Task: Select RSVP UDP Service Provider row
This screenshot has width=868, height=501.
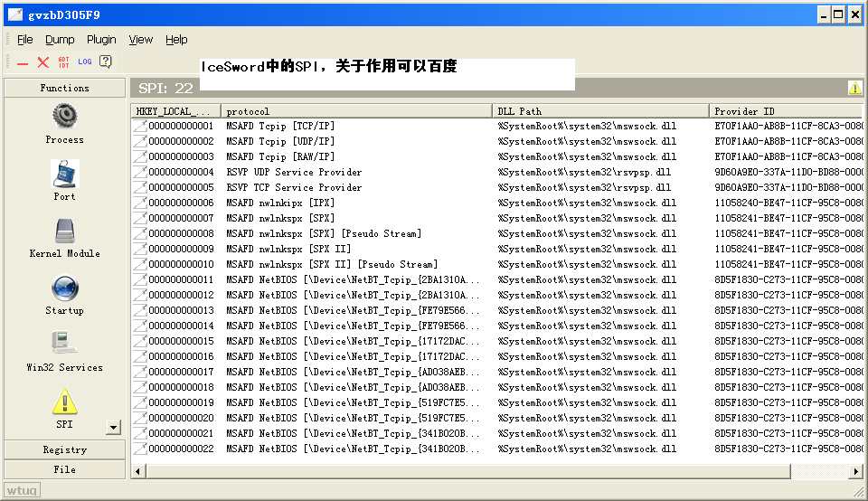Action: point(497,172)
